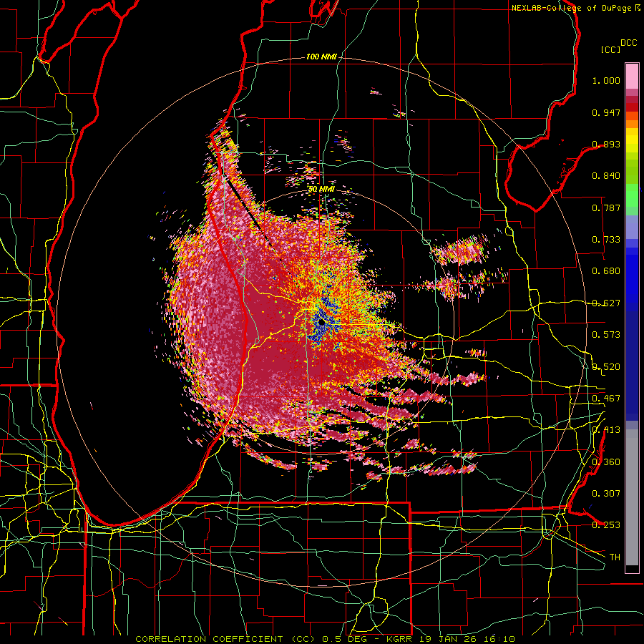Click the 0.840 scale value
The height and width of the screenshot is (644, 644).
[606, 176]
